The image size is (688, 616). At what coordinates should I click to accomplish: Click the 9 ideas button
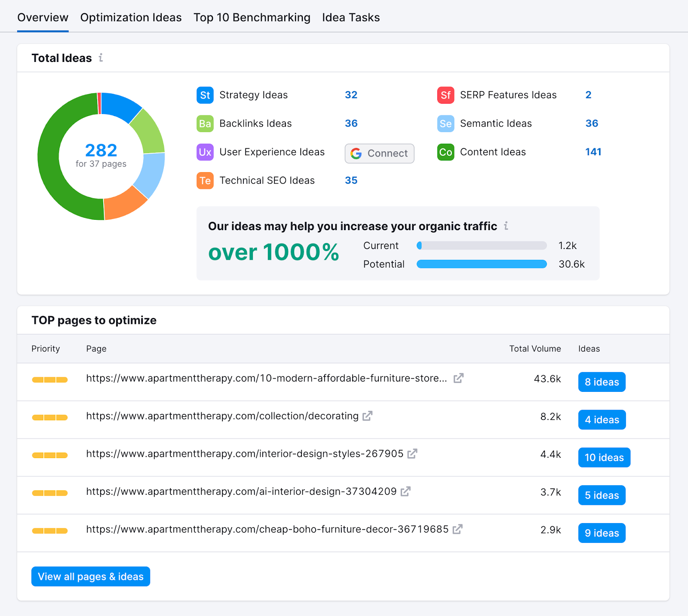602,533
